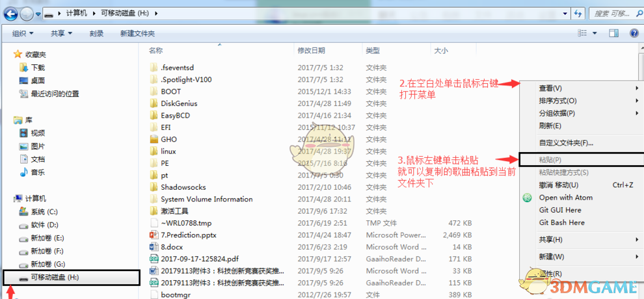
Task: Click the Word icon of 8.docx
Action: click(154, 247)
